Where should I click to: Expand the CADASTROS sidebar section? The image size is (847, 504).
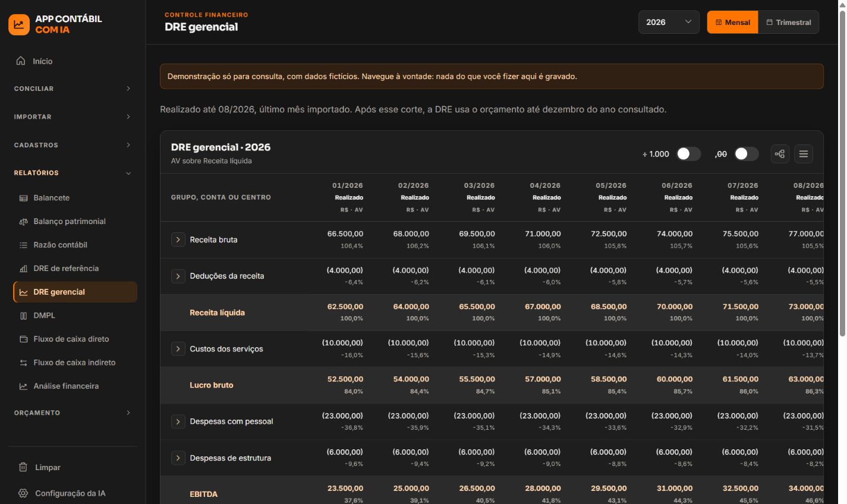tap(73, 145)
